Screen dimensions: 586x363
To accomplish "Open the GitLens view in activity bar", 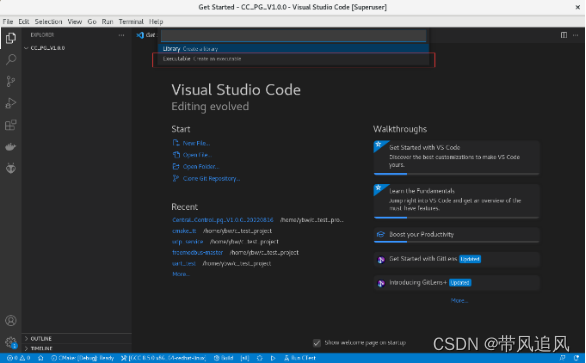I will 11,168.
